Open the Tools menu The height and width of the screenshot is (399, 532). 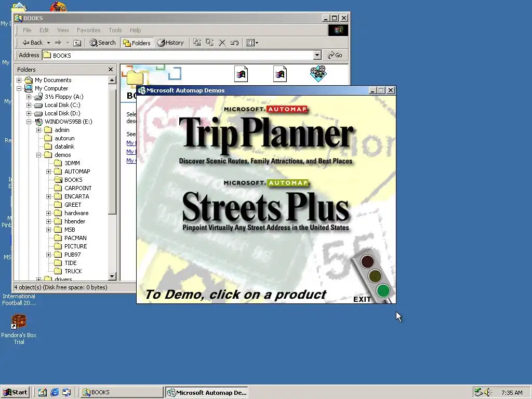[x=115, y=30]
